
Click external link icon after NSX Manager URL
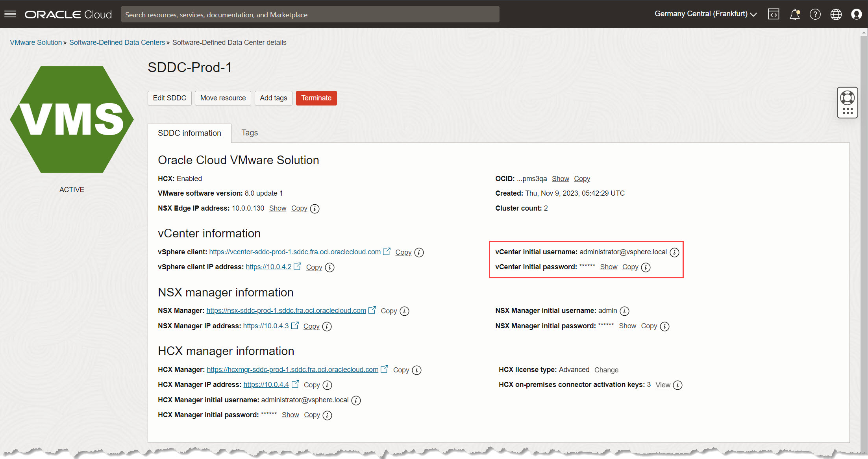click(x=372, y=310)
